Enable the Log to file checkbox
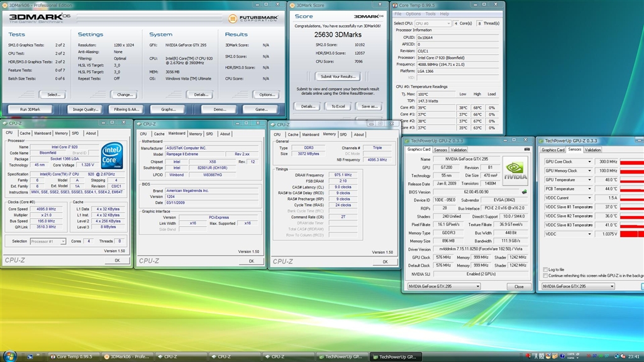This screenshot has height=362, width=644. point(545,270)
